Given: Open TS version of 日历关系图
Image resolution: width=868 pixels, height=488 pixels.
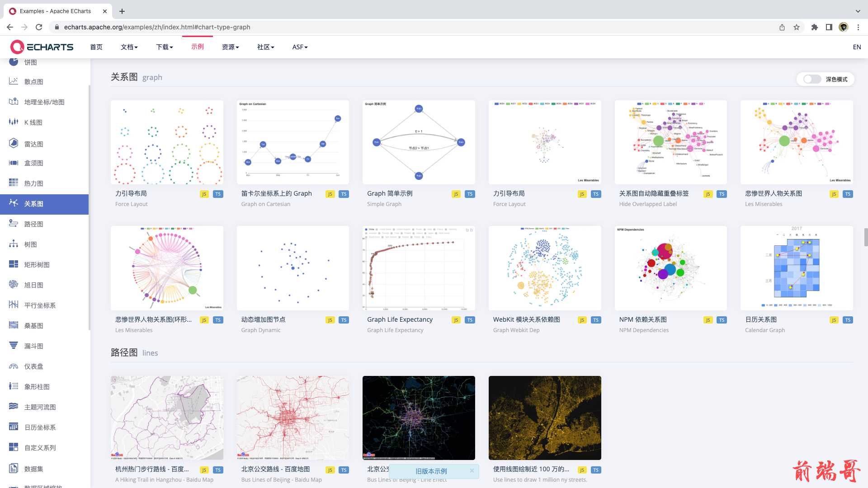Looking at the screenshot, I should point(848,320).
